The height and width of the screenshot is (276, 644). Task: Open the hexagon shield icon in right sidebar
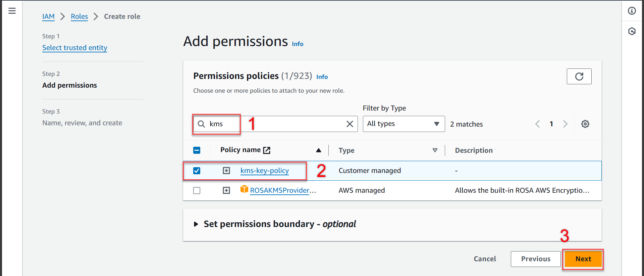pyautogui.click(x=632, y=32)
